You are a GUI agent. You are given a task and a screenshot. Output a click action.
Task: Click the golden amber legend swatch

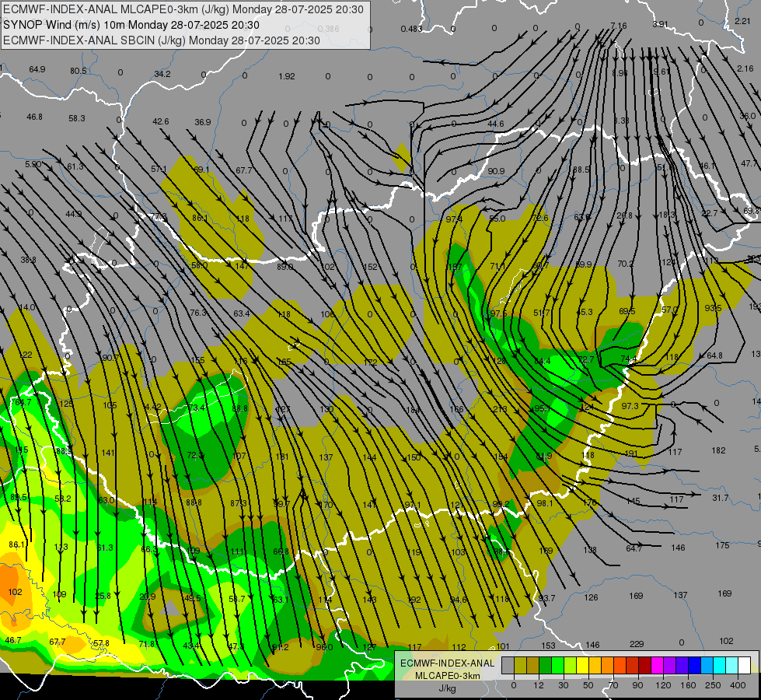pos(595,665)
